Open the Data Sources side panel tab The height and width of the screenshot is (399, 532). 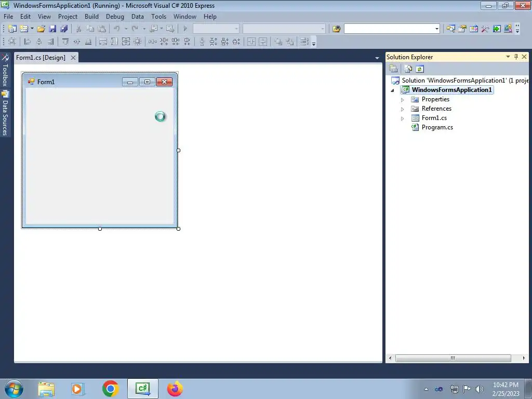tap(5, 113)
